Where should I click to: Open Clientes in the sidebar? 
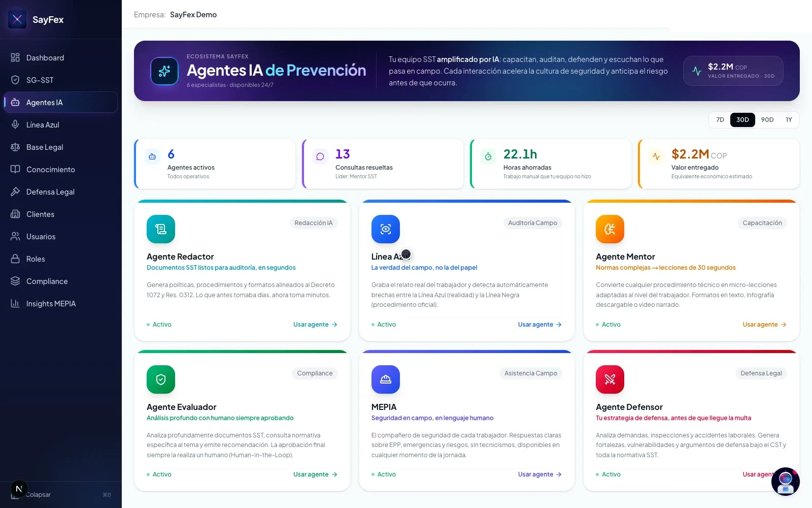61,214
